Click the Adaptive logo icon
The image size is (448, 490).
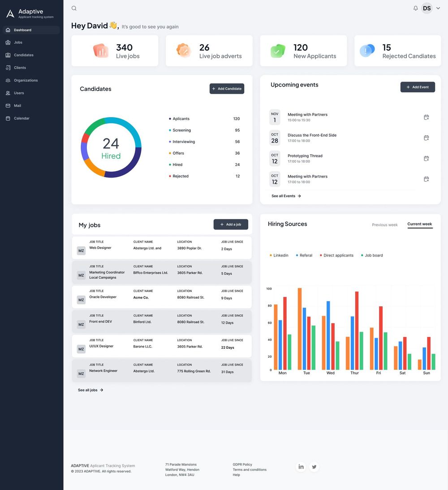(x=10, y=14)
